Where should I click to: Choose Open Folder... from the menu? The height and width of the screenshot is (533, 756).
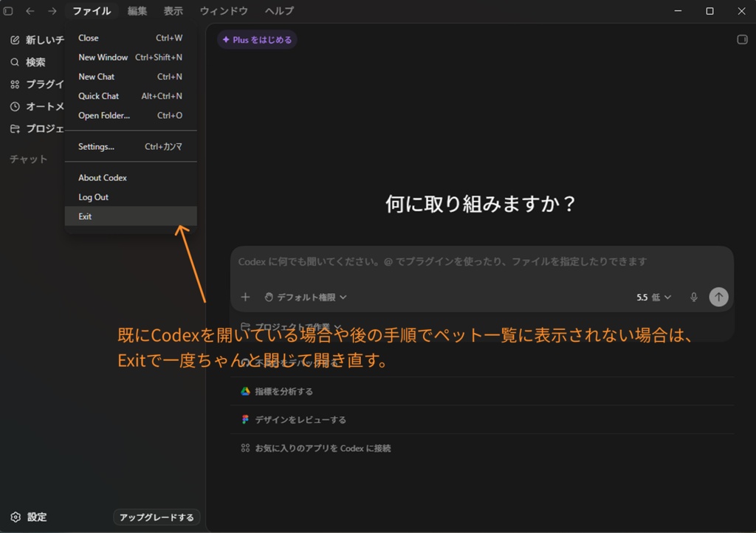(131, 115)
